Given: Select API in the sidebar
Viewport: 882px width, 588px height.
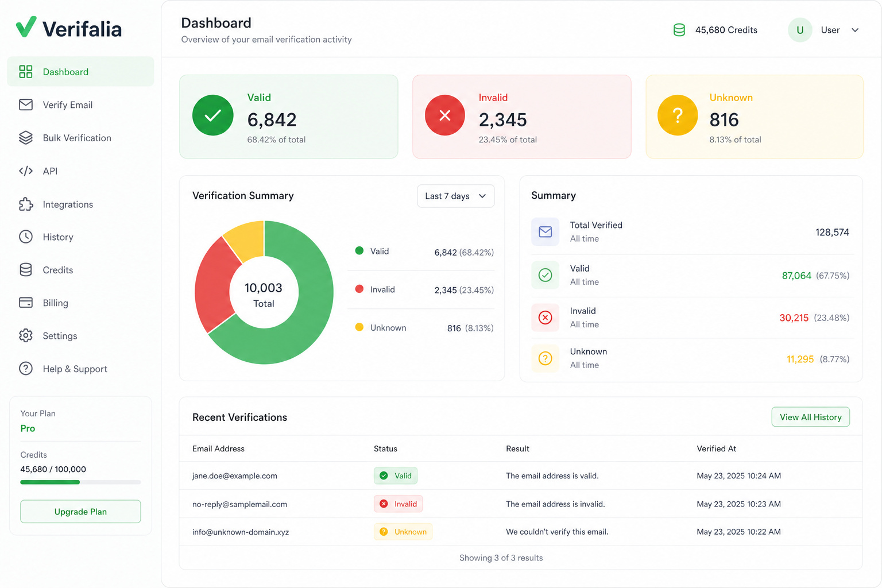Looking at the screenshot, I should click(x=80, y=171).
